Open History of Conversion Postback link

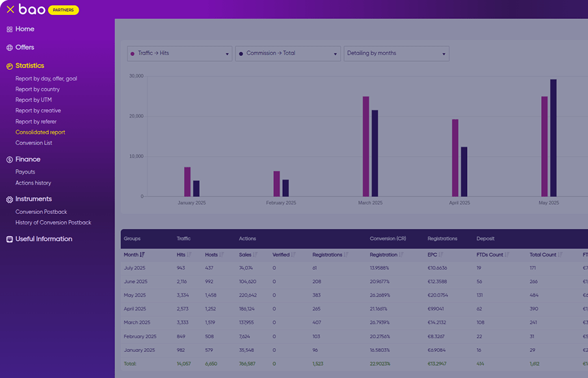[x=53, y=223]
